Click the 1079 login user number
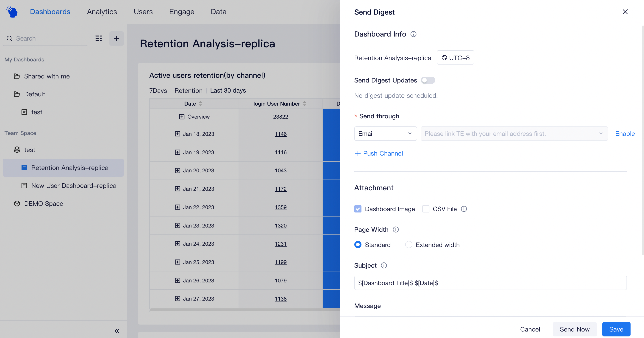644x338 pixels. pyautogui.click(x=281, y=280)
